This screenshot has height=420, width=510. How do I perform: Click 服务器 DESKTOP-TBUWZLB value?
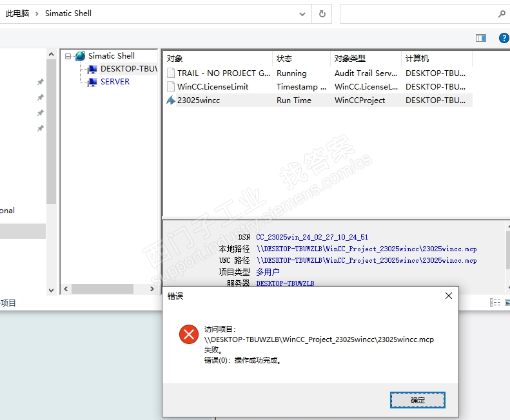coord(285,283)
